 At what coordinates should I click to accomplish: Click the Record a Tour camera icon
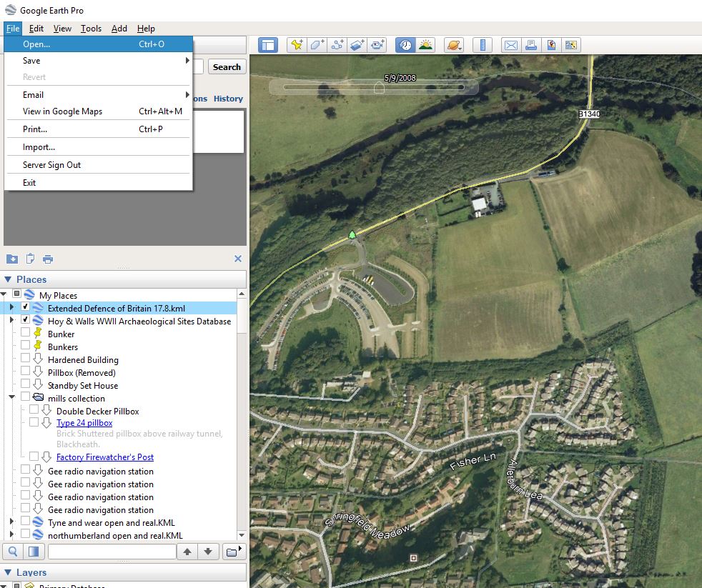click(x=377, y=45)
